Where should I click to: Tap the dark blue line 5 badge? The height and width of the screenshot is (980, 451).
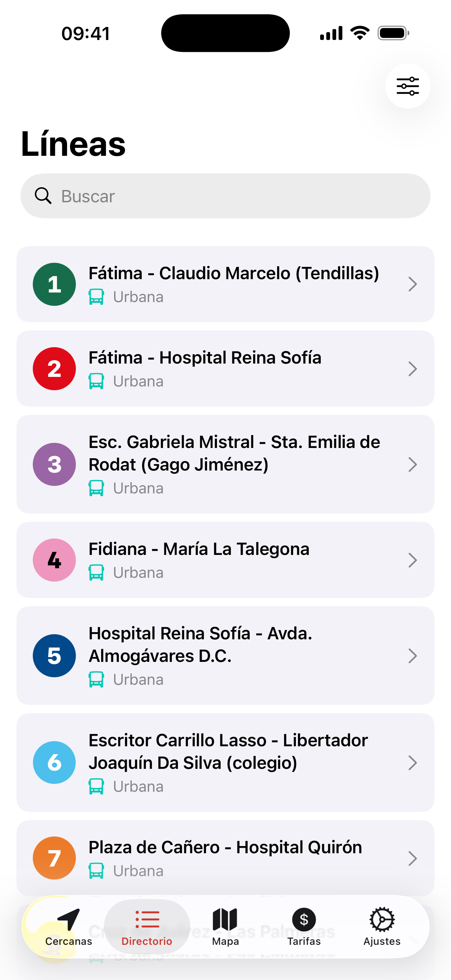click(54, 655)
